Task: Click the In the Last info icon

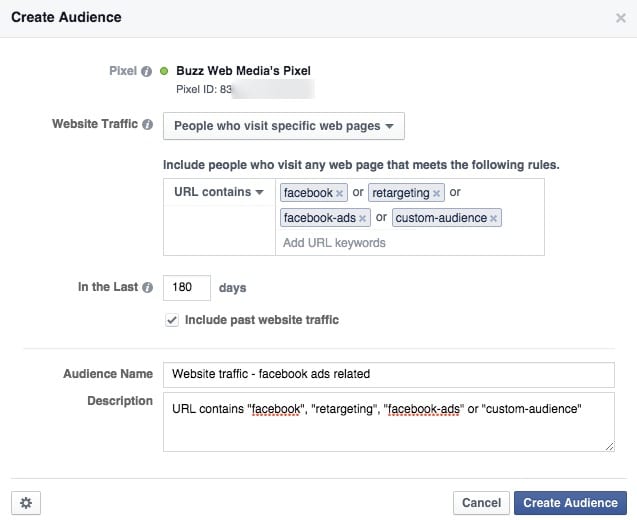Action: [x=147, y=287]
